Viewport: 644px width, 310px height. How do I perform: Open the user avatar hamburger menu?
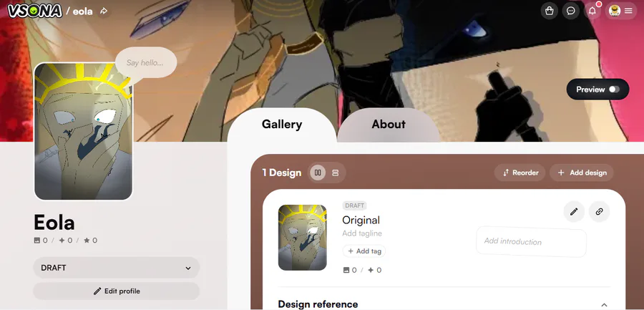coord(620,11)
